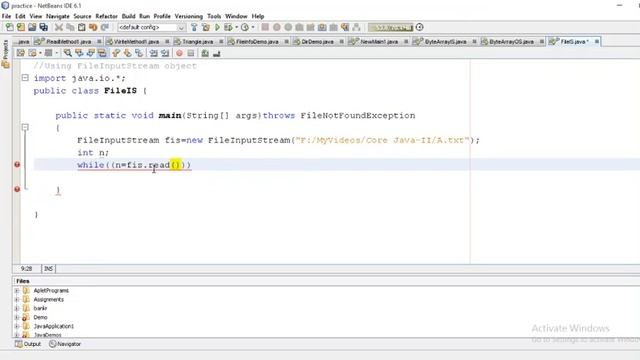The height and width of the screenshot is (360, 640).
Task: Click the Comment lines editor icon
Action: [x=205, y=53]
